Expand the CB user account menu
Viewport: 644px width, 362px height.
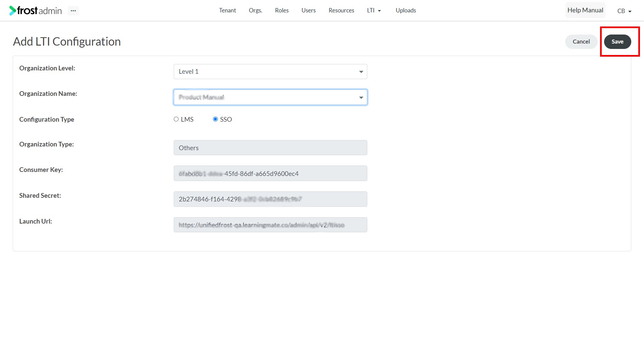click(624, 11)
